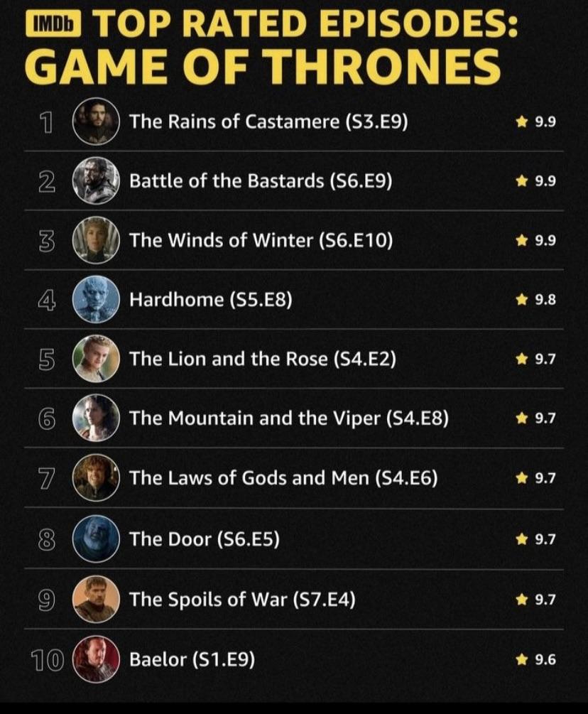The width and height of the screenshot is (588, 714).
Task: Open the Tyrion thumbnail beside Laws of Gods and Men
Action: click(97, 477)
